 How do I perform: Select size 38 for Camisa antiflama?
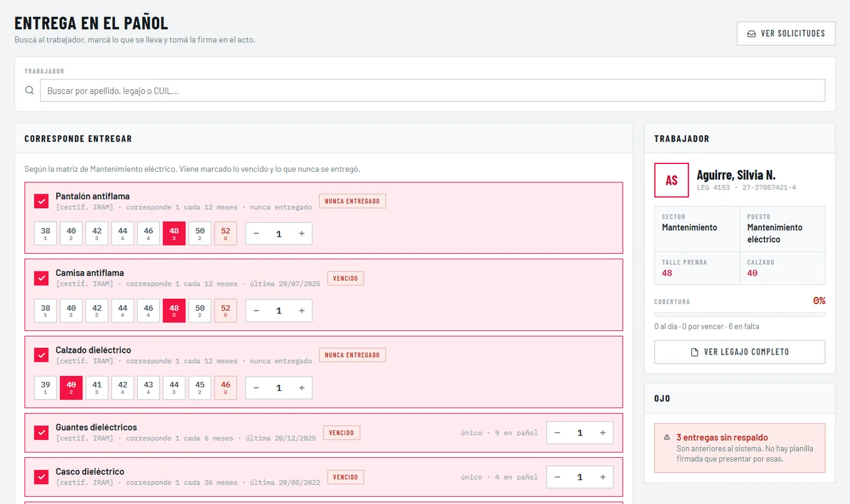point(46,311)
